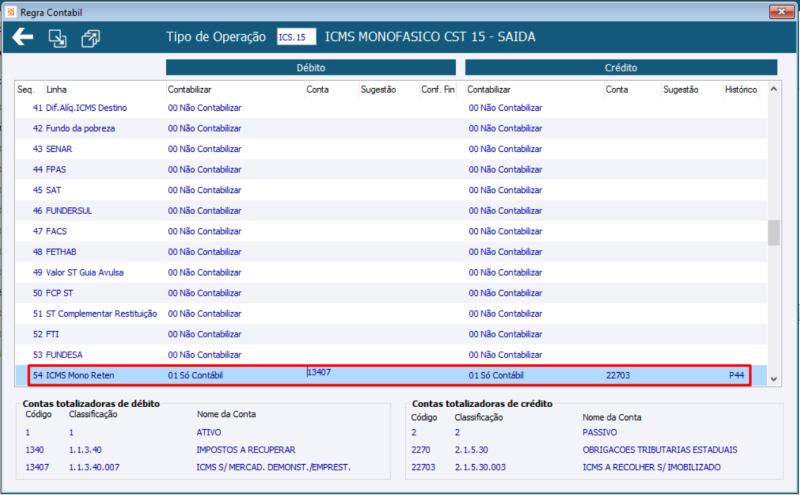This screenshot has height=495, width=800.
Task: Click the Regra Contabil app icon in title bar
Action: tap(11, 12)
